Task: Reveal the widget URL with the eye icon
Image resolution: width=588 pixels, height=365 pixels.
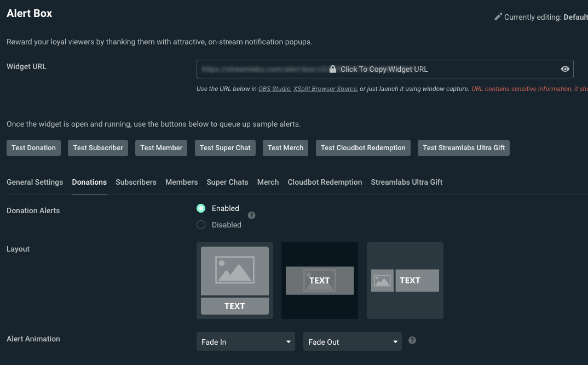Action: [565, 69]
